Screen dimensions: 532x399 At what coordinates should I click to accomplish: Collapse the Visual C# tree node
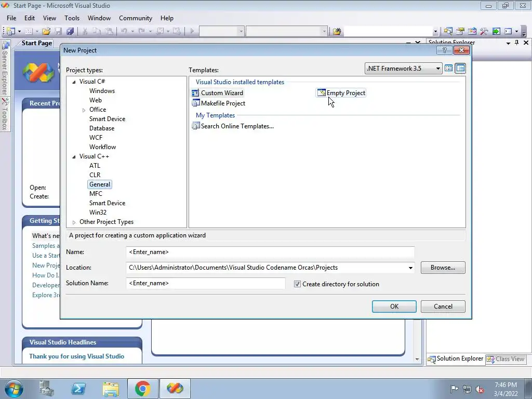74,82
